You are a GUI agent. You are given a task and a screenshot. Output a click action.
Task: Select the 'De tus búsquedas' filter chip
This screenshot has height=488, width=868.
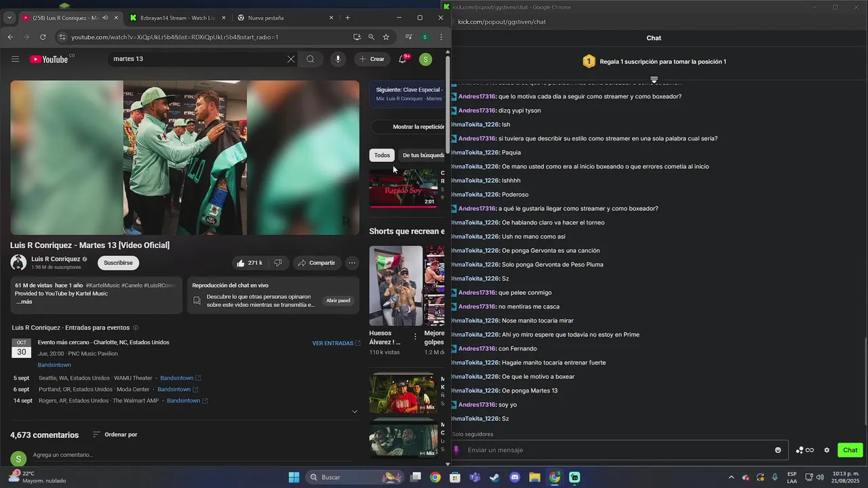(x=422, y=155)
